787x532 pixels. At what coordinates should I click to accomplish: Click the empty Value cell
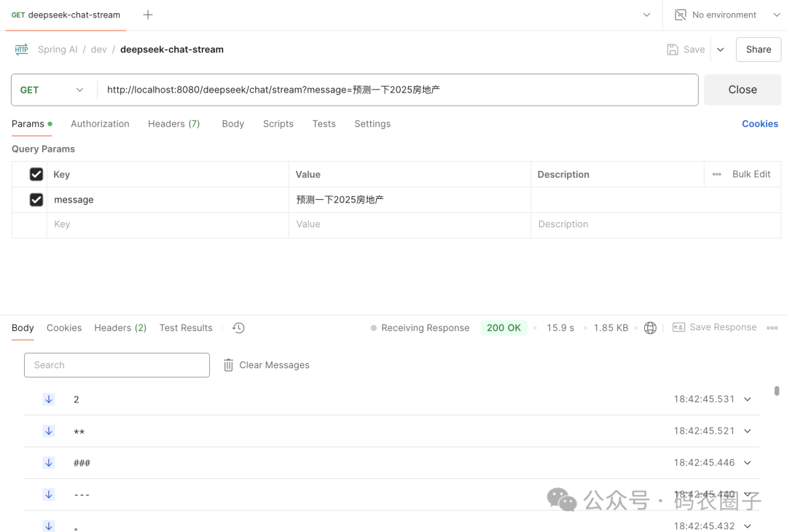410,224
